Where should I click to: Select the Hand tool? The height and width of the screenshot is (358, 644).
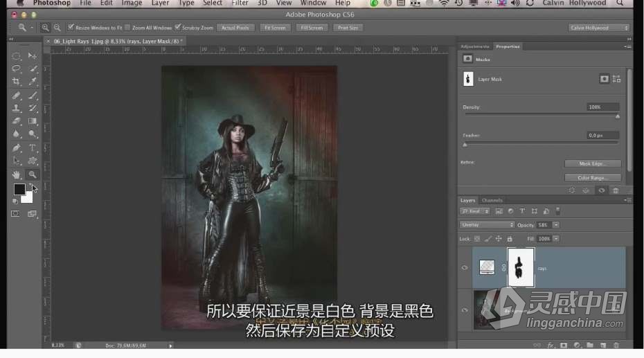(16, 174)
